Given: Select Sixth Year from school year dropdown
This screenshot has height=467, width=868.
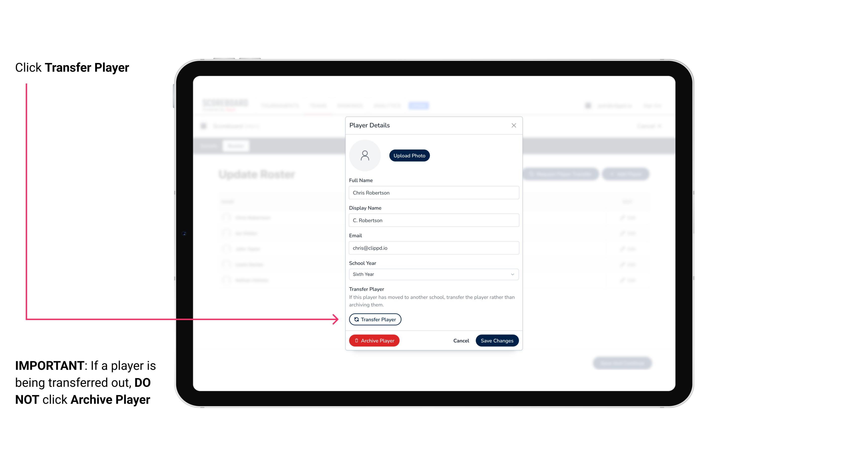Looking at the screenshot, I should point(433,274).
